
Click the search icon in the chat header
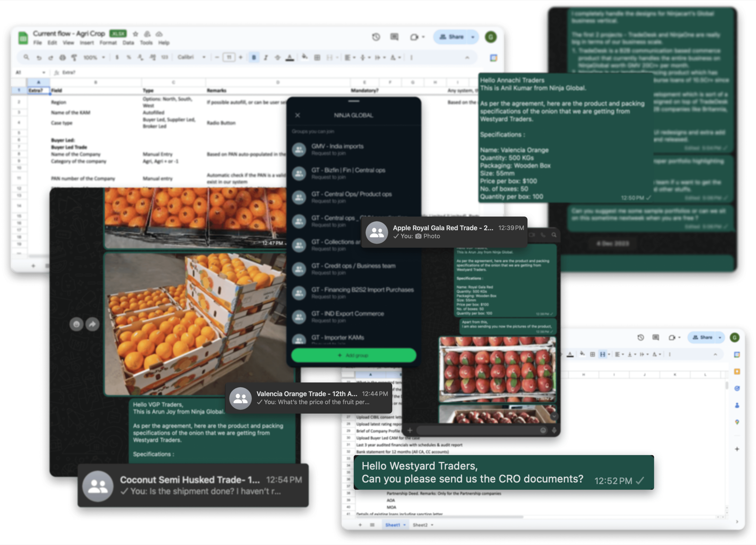tap(554, 235)
